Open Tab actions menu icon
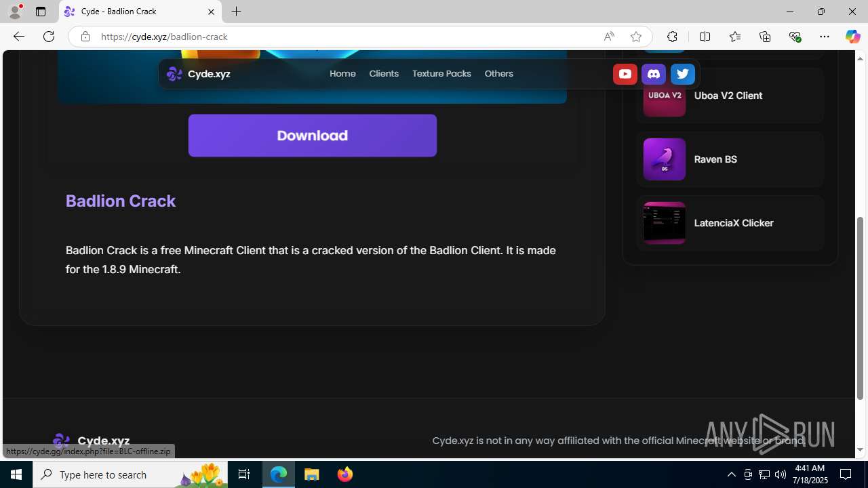The width and height of the screenshot is (868, 488). coord(41,12)
